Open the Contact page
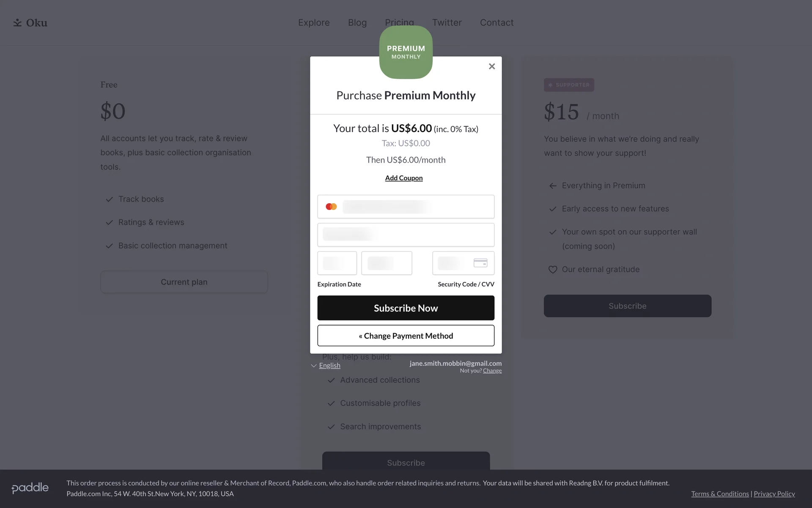This screenshot has height=508, width=812. (x=497, y=23)
